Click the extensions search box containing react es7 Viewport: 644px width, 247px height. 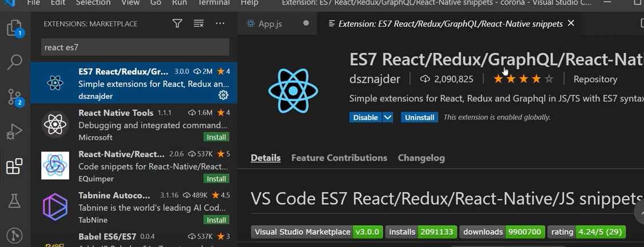coord(135,47)
